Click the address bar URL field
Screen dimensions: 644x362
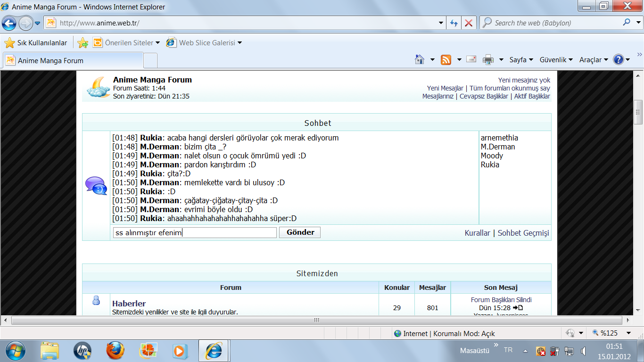point(245,23)
